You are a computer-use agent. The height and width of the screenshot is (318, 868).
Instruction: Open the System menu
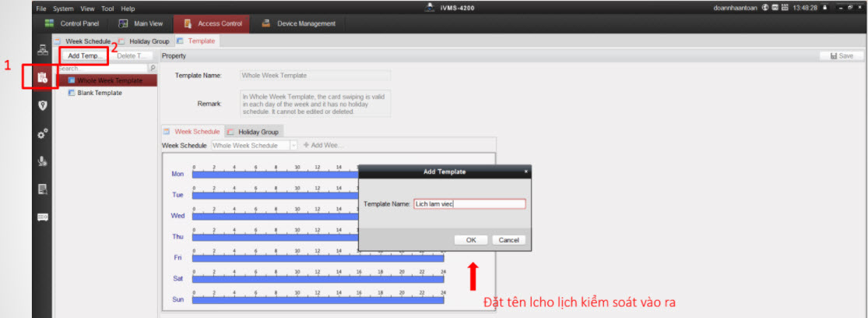[65, 8]
